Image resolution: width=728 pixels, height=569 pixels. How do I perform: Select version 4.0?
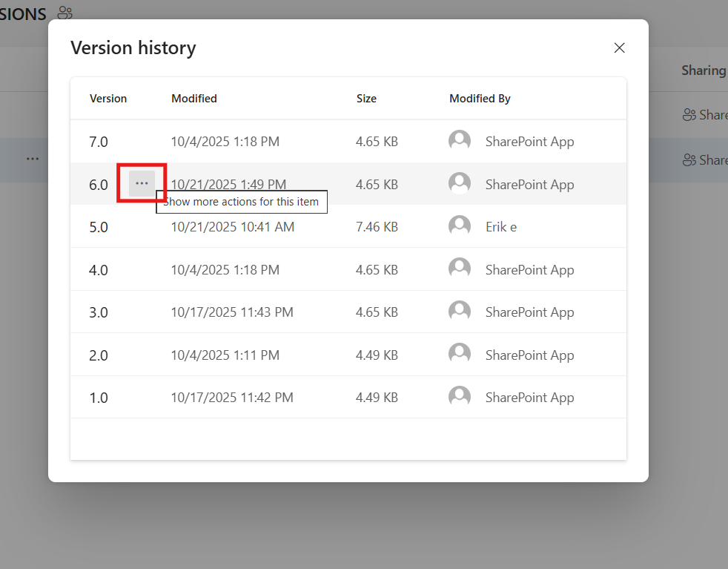(x=99, y=270)
